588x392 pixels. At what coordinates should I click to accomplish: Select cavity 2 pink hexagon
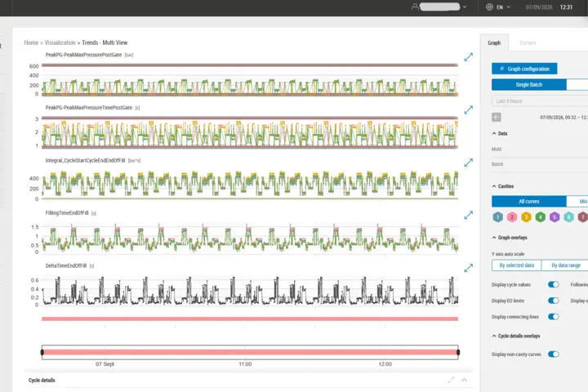512,216
